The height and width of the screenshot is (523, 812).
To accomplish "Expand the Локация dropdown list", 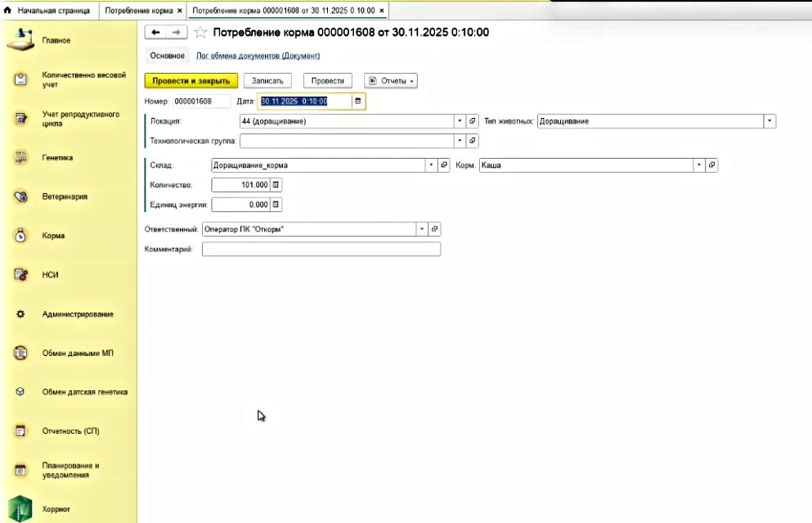I will coord(460,121).
